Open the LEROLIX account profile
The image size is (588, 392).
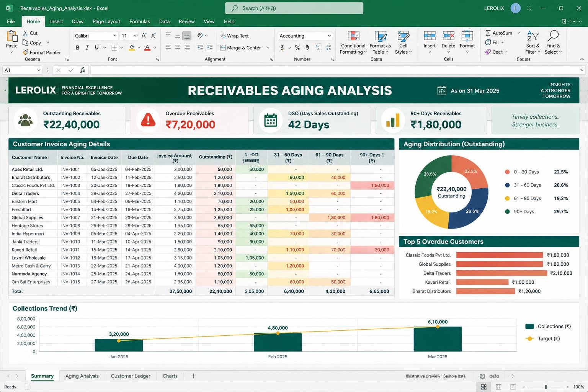point(516,8)
